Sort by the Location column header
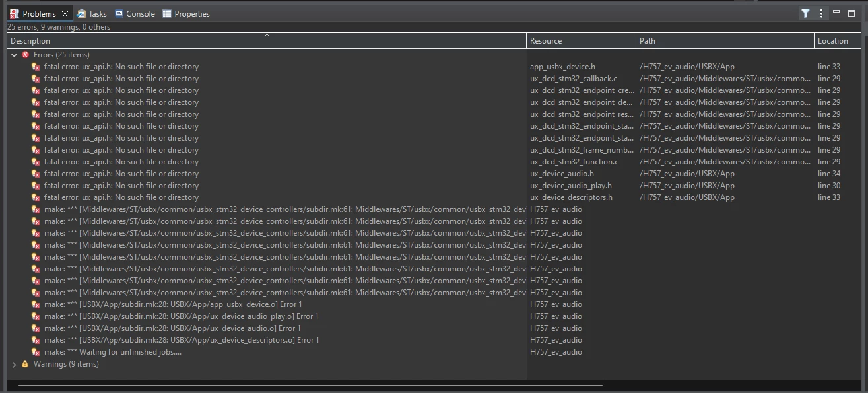 point(838,41)
